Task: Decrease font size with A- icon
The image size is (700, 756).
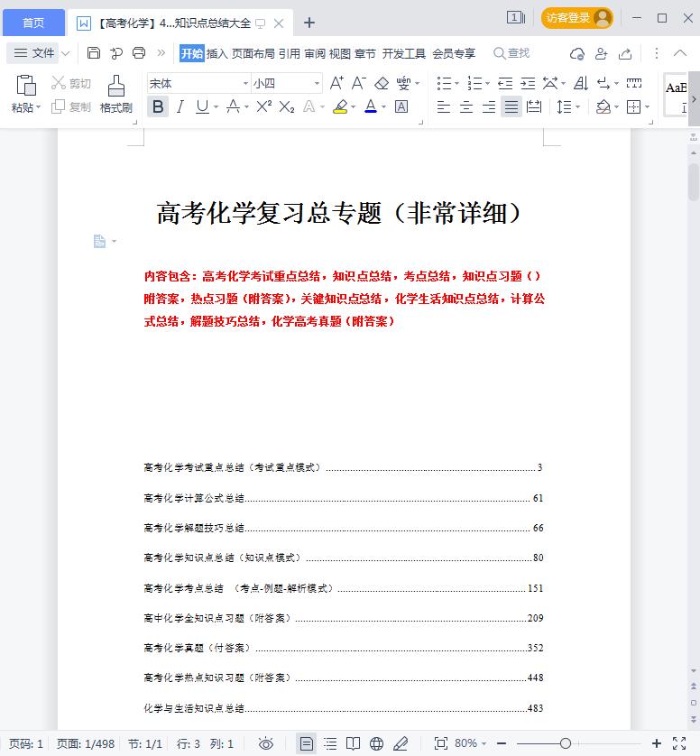Action: [359, 83]
